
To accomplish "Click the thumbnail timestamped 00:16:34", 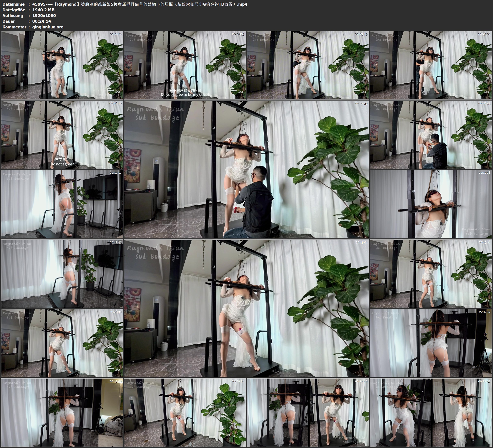I will (62, 343).
